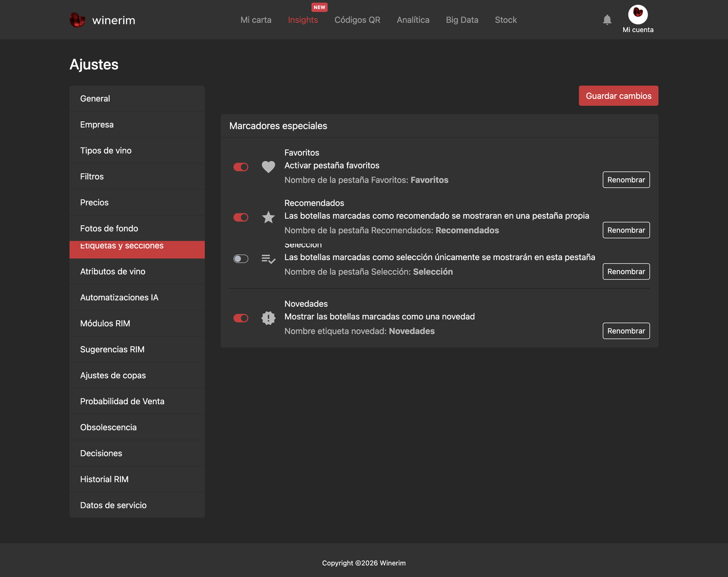This screenshot has width=728, height=577.
Task: Go to Códigos QR in navigation
Action: (x=357, y=20)
